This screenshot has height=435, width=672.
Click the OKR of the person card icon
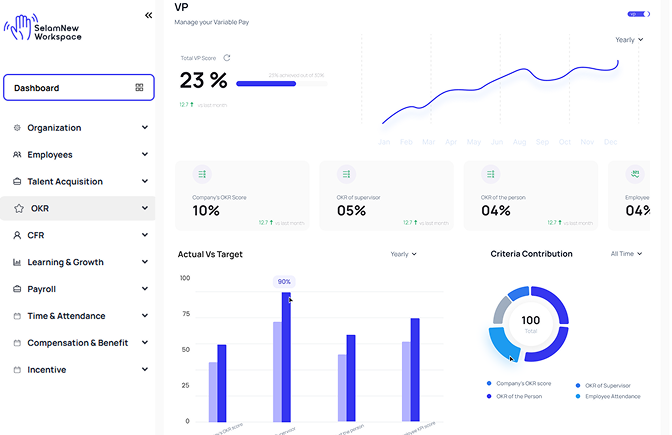491,174
